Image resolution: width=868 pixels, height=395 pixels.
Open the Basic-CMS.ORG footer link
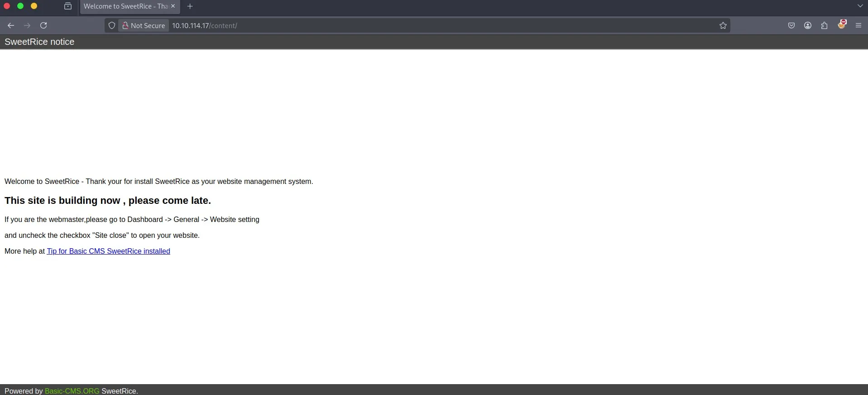(72, 391)
